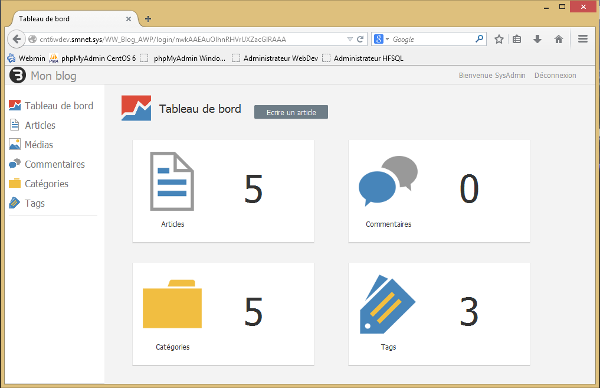
Task: Click the Google search field
Action: pos(432,39)
